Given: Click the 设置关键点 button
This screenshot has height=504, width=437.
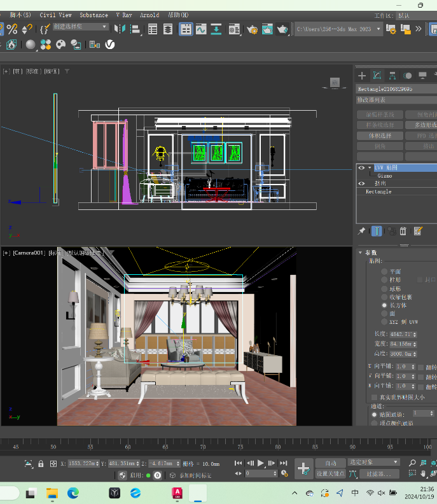Looking at the screenshot, I should coord(331,473).
